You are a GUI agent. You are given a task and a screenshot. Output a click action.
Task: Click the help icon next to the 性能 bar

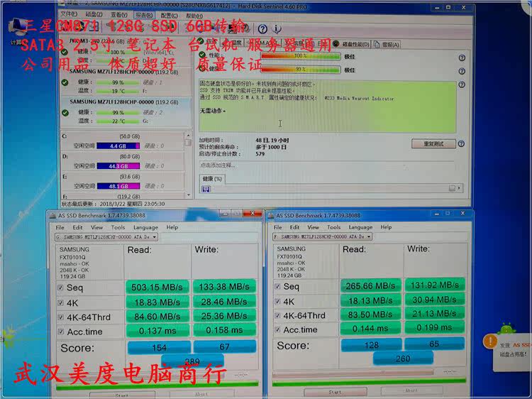[x=462, y=58]
